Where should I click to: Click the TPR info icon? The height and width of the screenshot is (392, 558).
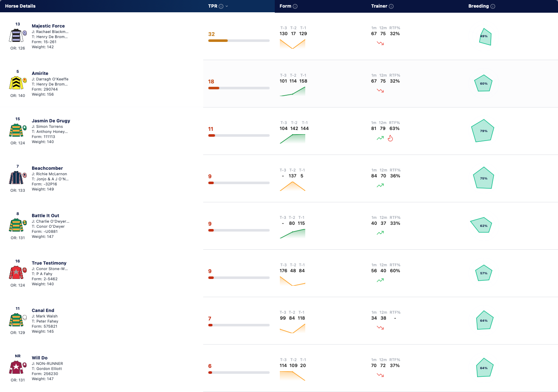[x=221, y=6]
